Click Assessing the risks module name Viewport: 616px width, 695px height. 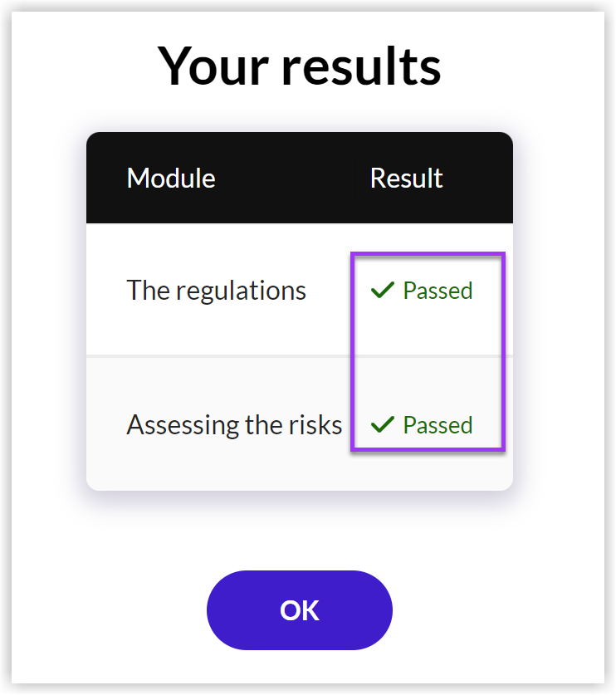(x=234, y=425)
